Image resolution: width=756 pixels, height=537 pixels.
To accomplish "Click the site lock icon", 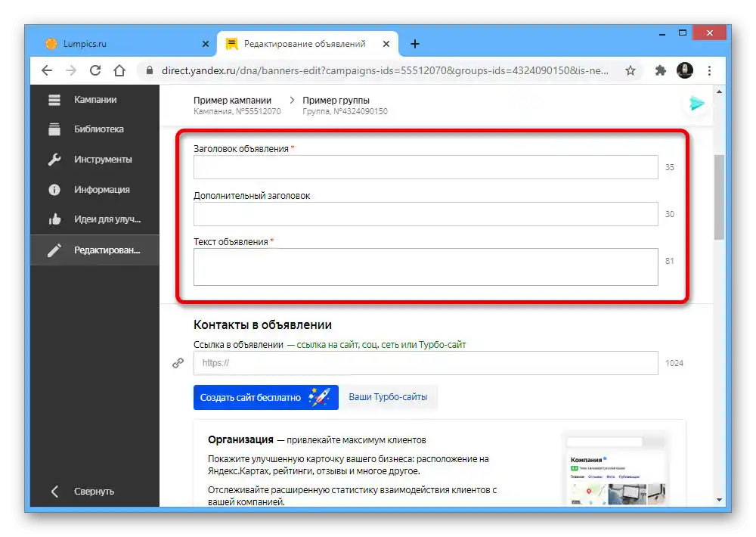I will coord(150,70).
